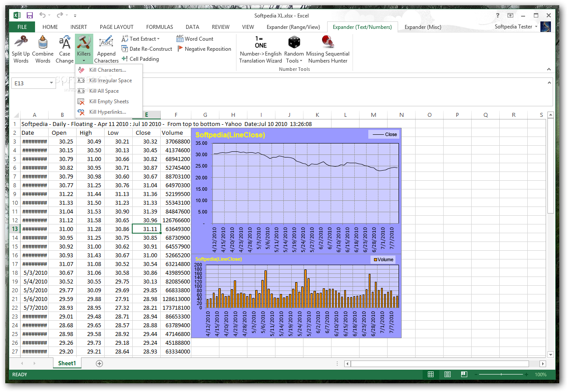Expand the formula bar
This screenshot has width=568, height=392.
tap(549, 82)
